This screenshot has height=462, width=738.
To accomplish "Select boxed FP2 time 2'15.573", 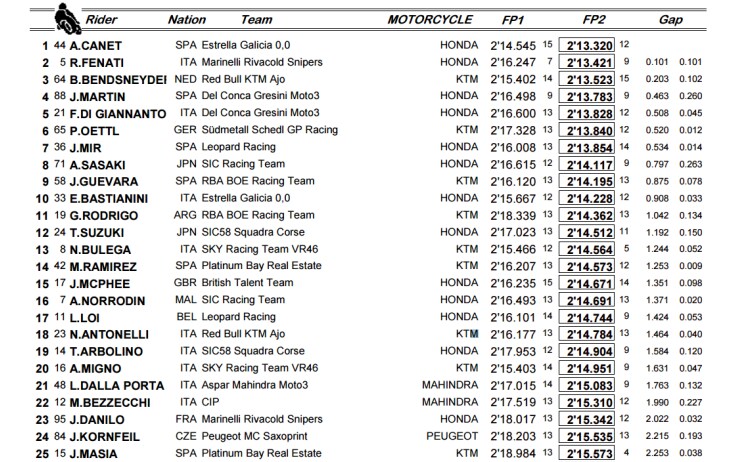I will point(587,454).
